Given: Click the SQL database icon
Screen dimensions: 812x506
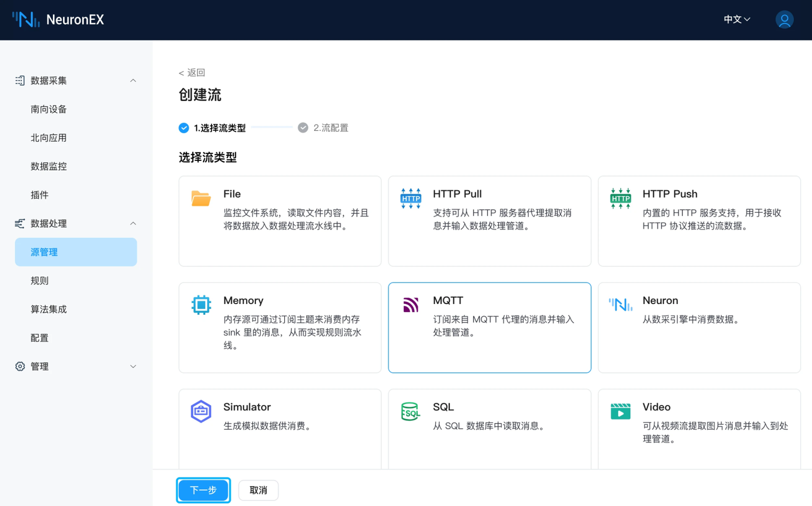Looking at the screenshot, I should click(411, 411).
